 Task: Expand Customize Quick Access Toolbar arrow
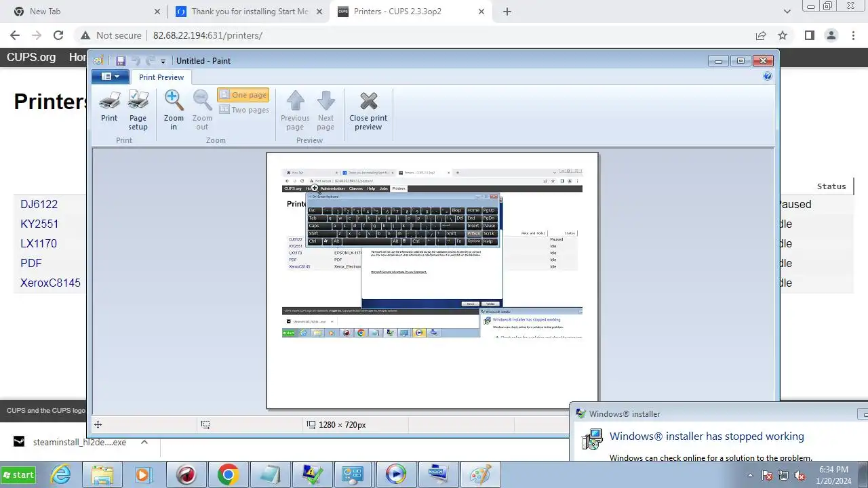(163, 62)
